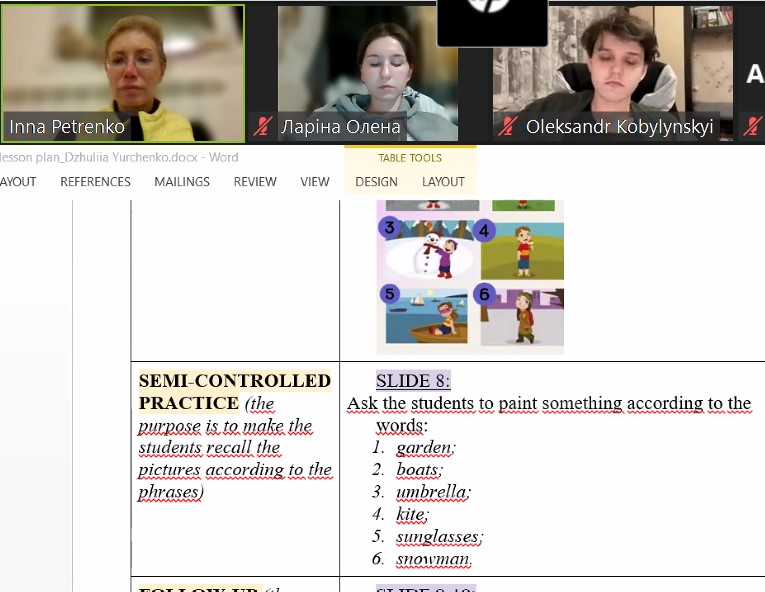This screenshot has width=765, height=592.
Task: Click the Ларіна Олена name label
Action: tap(341, 127)
